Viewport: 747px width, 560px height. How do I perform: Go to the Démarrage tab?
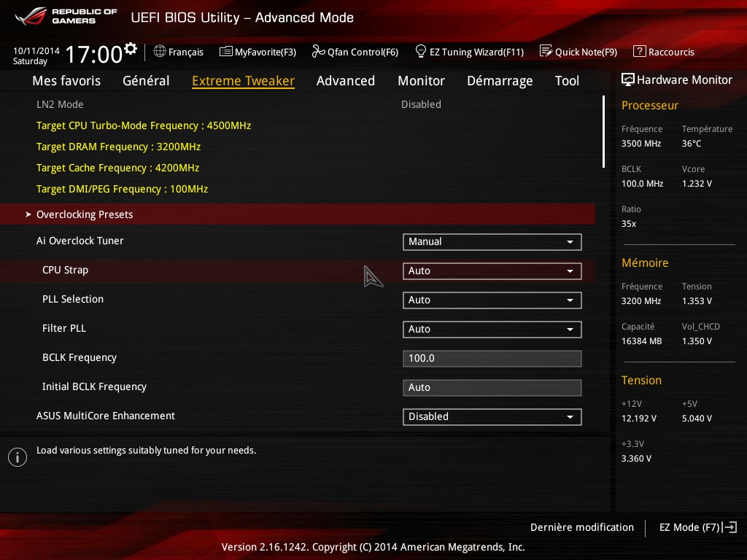click(x=500, y=81)
